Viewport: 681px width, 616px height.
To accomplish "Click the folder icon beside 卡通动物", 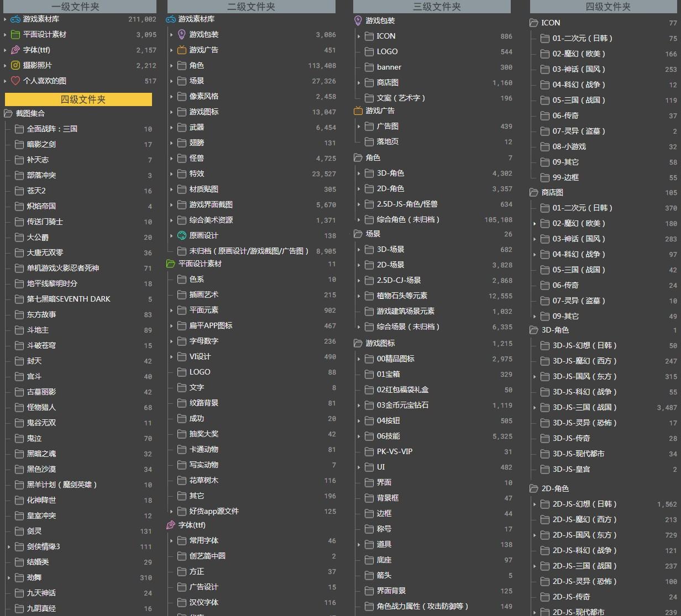I will [x=182, y=449].
